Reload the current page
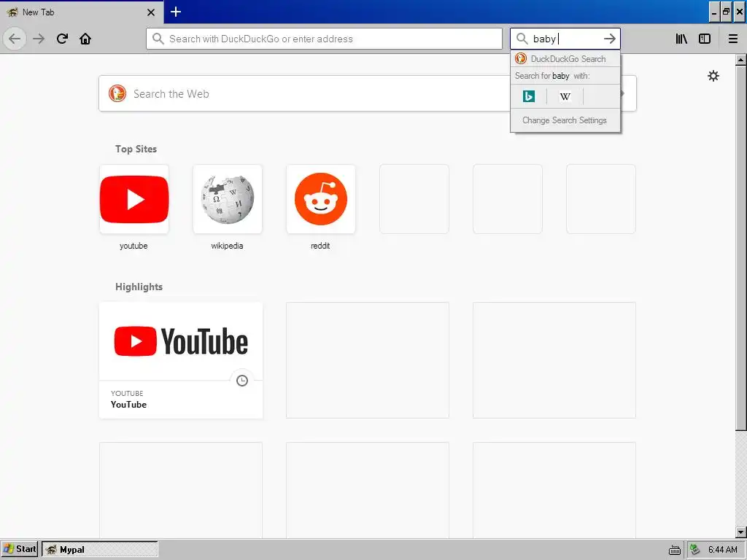 (x=62, y=39)
